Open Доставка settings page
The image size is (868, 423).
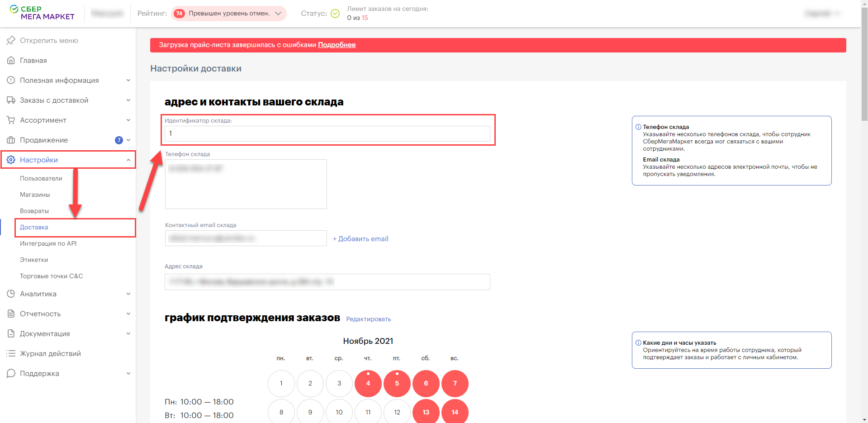point(34,227)
